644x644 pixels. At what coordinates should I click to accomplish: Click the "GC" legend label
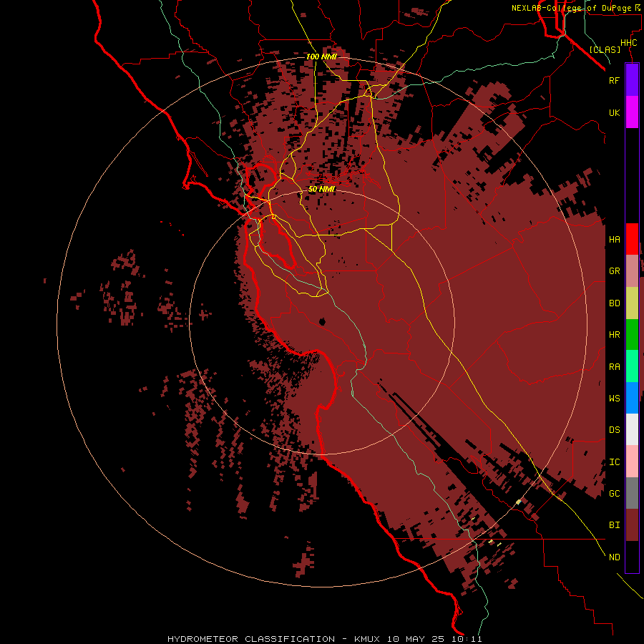tap(614, 493)
